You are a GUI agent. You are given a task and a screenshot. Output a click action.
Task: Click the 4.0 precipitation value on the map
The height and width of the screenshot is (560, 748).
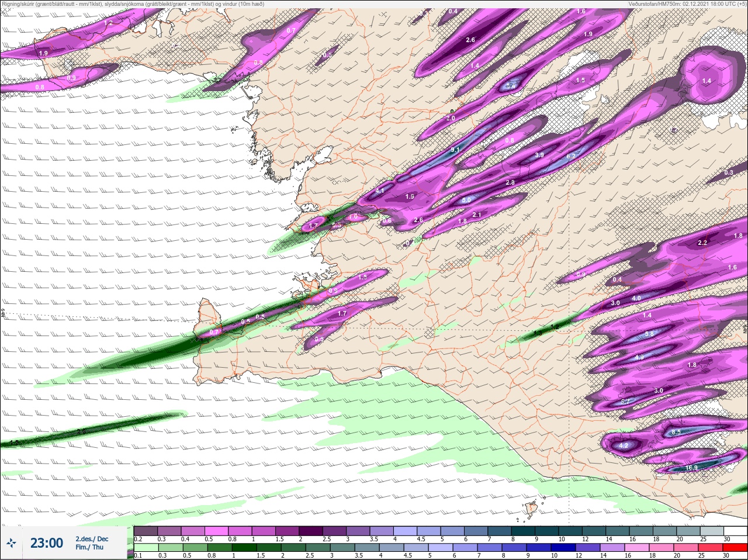pyautogui.click(x=636, y=298)
